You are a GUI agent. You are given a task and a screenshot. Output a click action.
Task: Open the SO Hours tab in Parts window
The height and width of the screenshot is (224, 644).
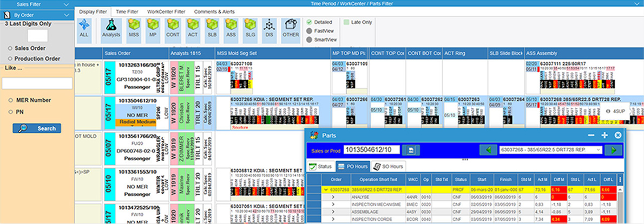(388, 167)
